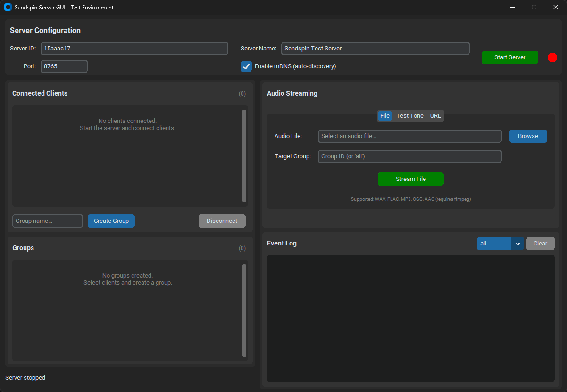Viewport: 567px width, 392px height.
Task: Click inside the Event Log text area
Action: [x=411, y=318]
